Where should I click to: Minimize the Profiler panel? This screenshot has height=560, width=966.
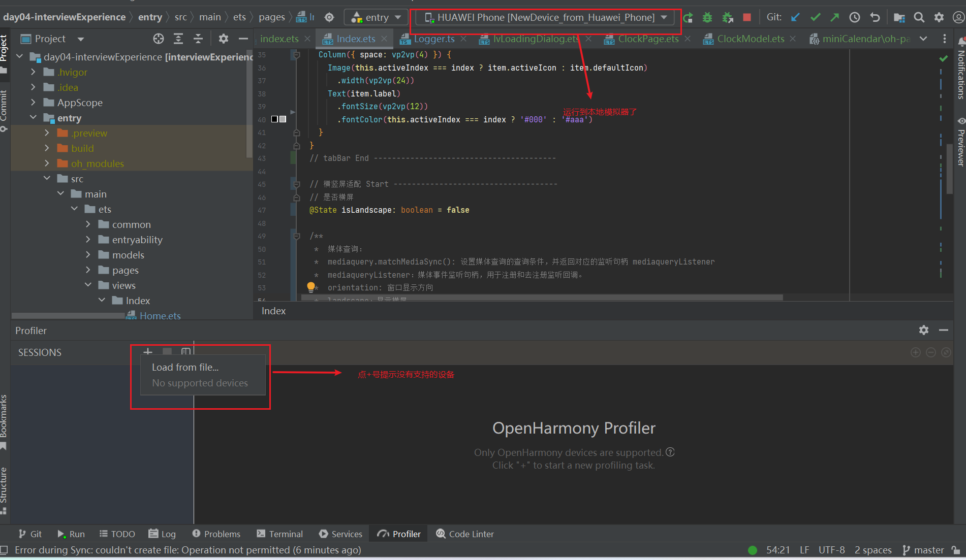pos(944,330)
